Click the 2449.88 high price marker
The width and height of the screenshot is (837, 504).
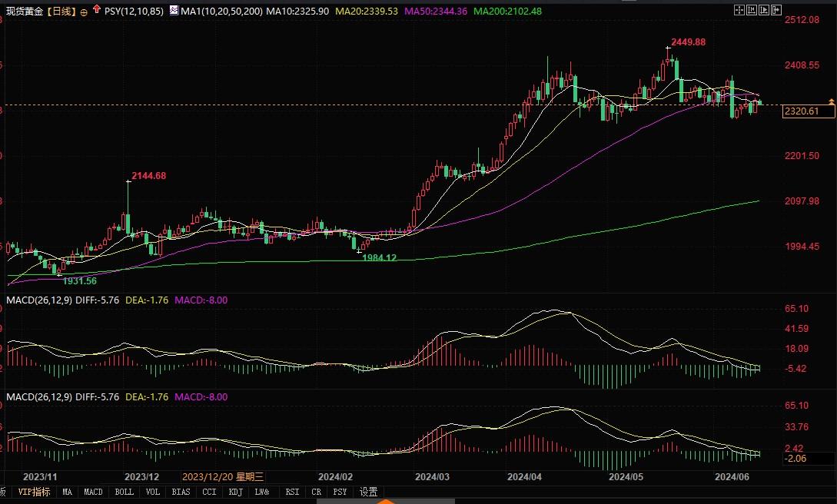[x=688, y=42]
